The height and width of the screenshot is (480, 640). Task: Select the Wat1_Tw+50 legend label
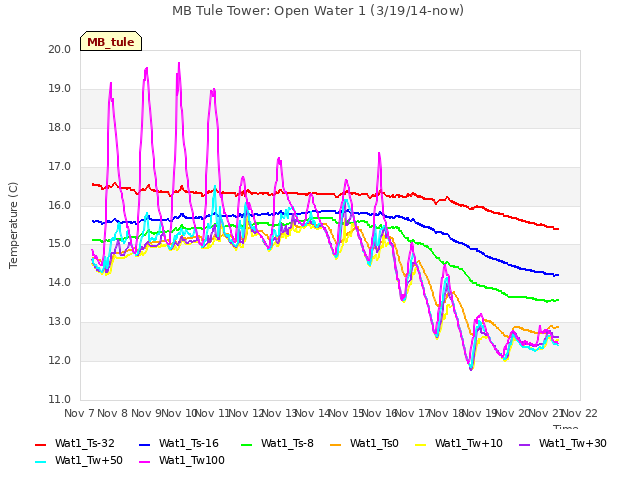coord(89,460)
